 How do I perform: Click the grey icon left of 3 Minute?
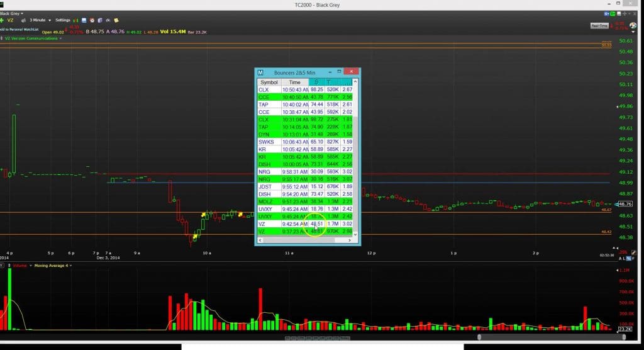pos(23,20)
